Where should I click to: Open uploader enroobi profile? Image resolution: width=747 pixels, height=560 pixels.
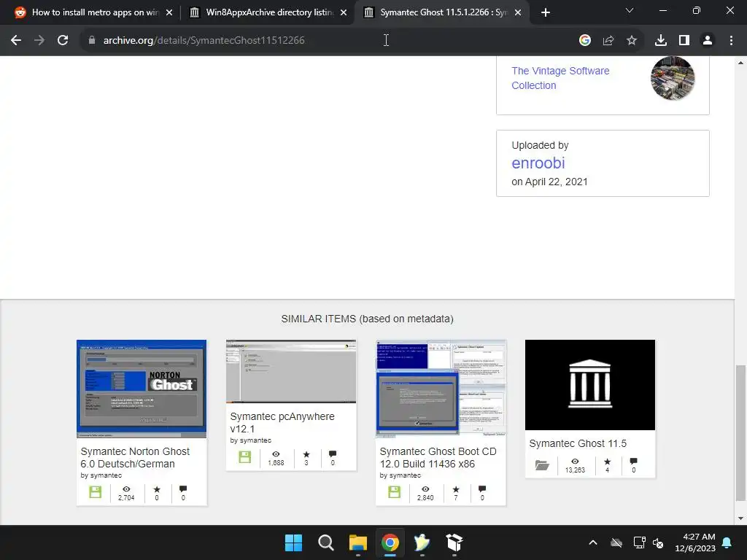coord(538,163)
